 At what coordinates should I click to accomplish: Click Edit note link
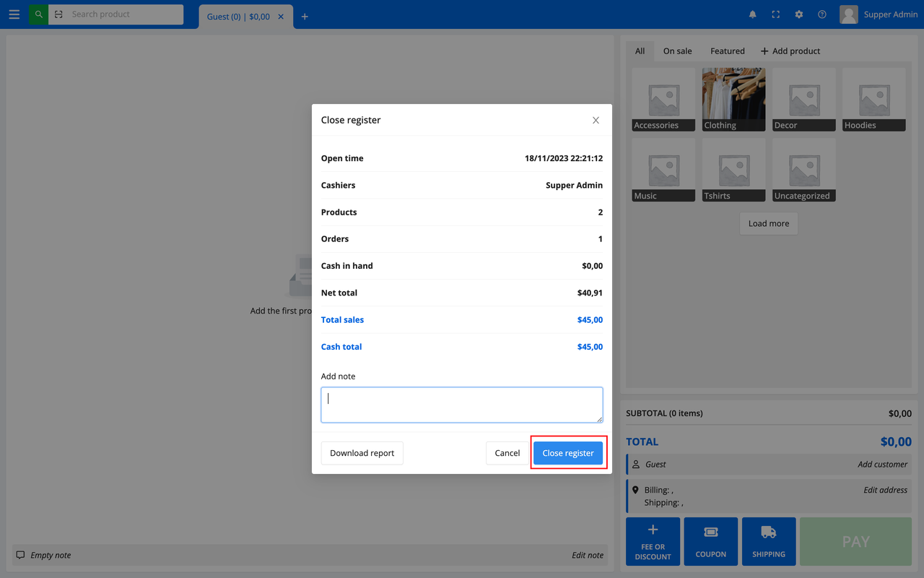(588, 555)
